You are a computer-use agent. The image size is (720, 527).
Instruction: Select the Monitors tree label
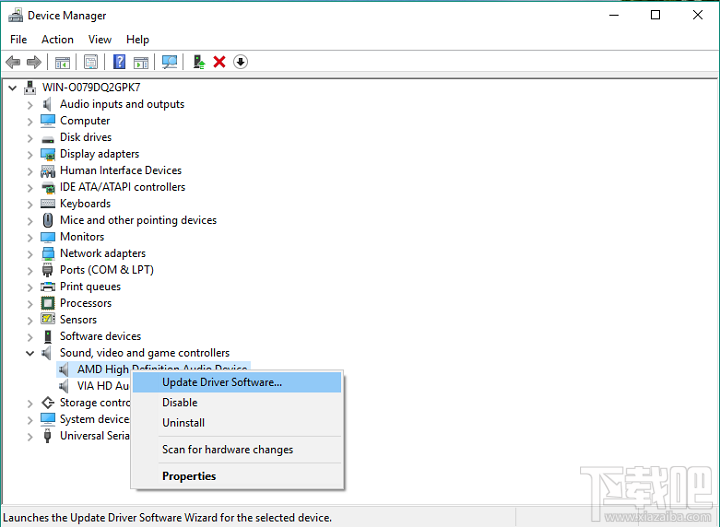pos(82,237)
